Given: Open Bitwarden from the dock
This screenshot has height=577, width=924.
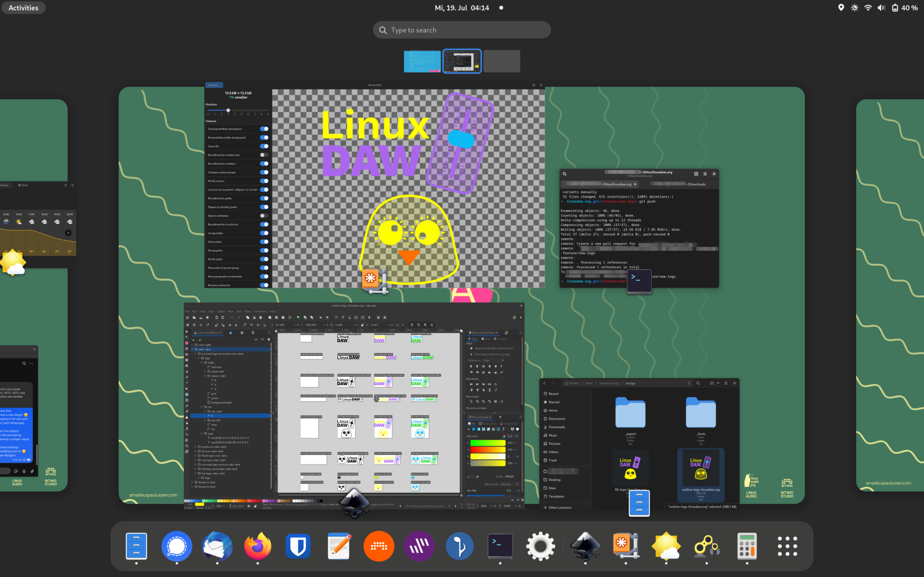Looking at the screenshot, I should [x=298, y=546].
